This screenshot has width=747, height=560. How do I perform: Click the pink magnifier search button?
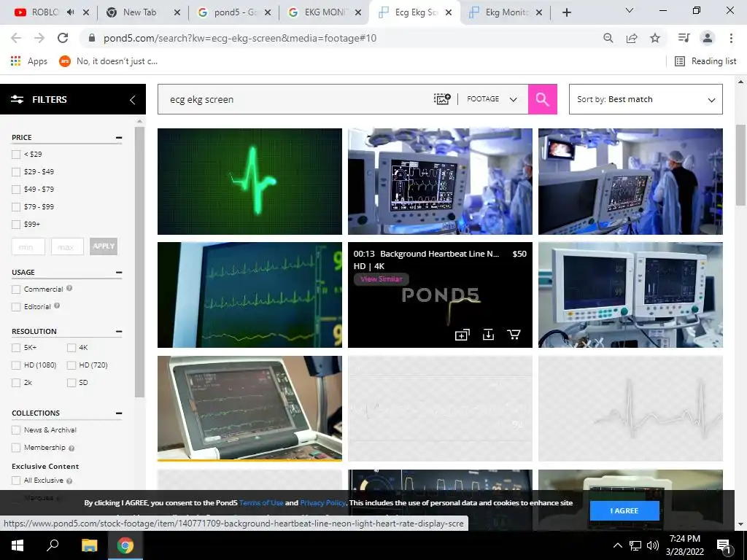point(542,99)
